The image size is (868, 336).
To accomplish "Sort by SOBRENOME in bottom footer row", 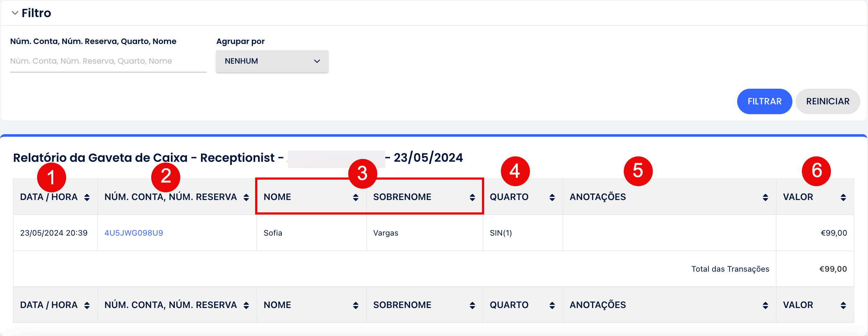I will tap(425, 305).
